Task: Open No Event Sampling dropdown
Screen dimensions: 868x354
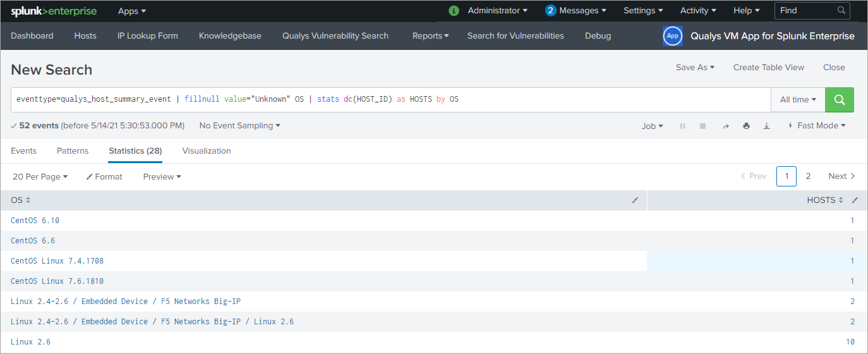Action: [x=239, y=126]
